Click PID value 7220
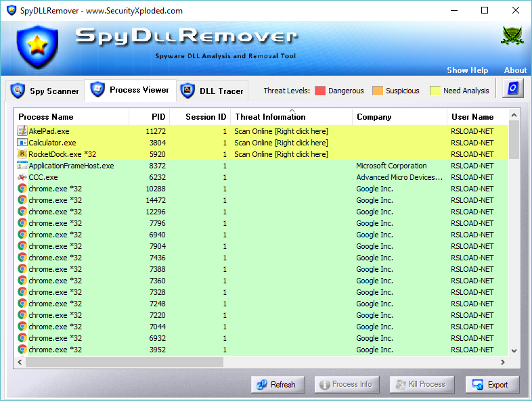Viewport: 532px width, 401px height. point(158,315)
